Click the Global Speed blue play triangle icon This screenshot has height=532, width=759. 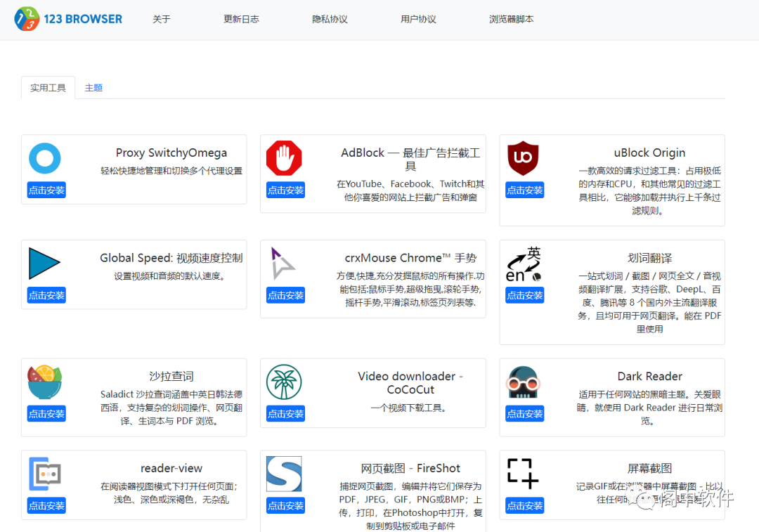coord(44,264)
